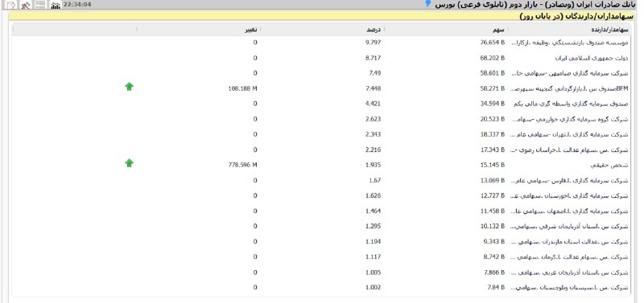Click share count 12.727 B
This screenshot has height=303, width=644.
pyautogui.click(x=493, y=196)
